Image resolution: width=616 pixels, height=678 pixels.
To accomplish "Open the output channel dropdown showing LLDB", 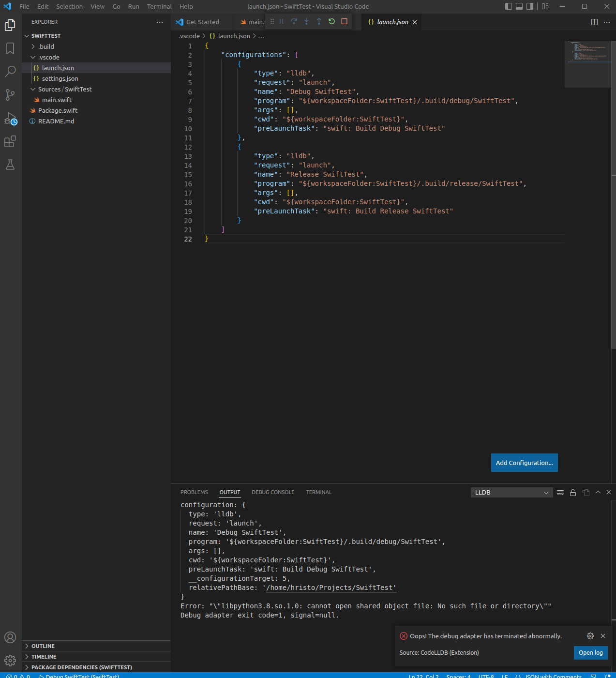I will (x=511, y=492).
